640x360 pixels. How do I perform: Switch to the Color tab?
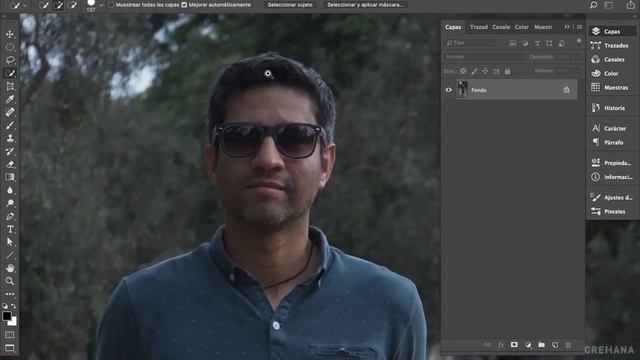[x=522, y=27]
